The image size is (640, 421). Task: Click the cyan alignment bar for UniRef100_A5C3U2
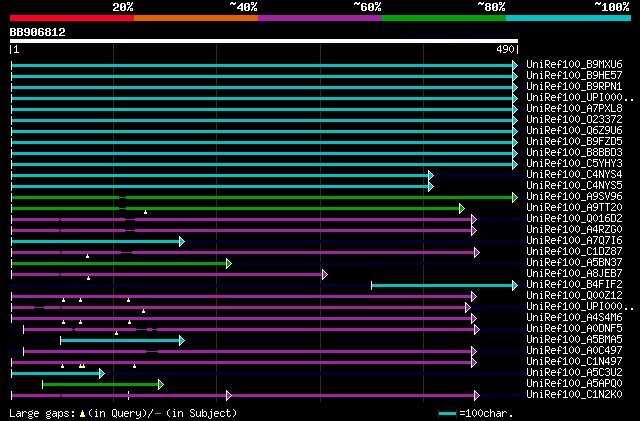tap(56, 373)
